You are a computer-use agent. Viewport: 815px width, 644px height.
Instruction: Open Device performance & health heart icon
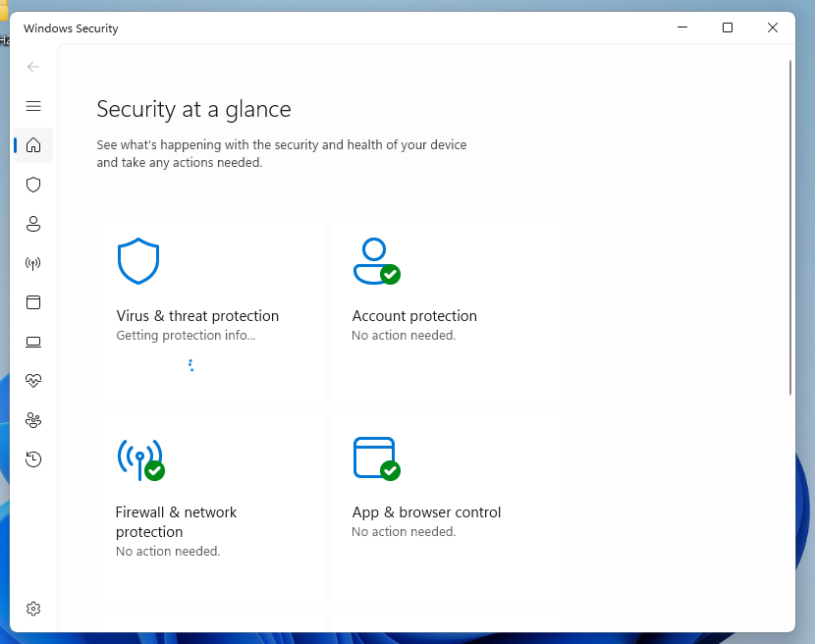pyautogui.click(x=33, y=381)
